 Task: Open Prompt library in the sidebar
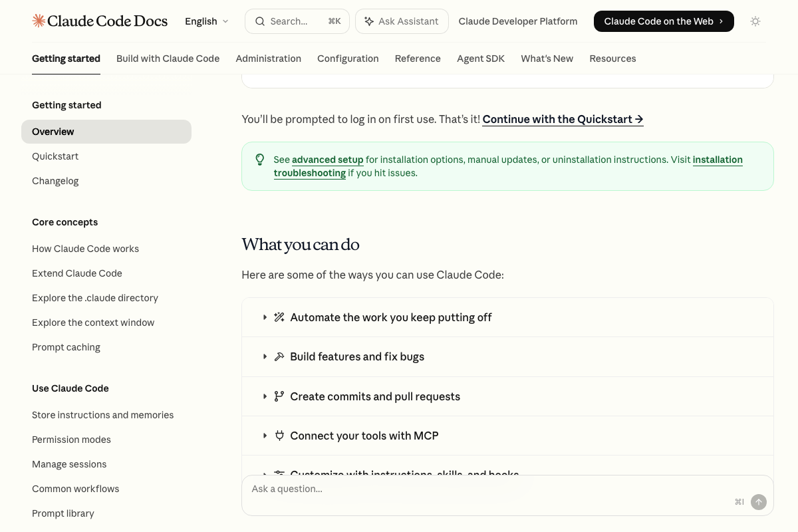tap(63, 513)
